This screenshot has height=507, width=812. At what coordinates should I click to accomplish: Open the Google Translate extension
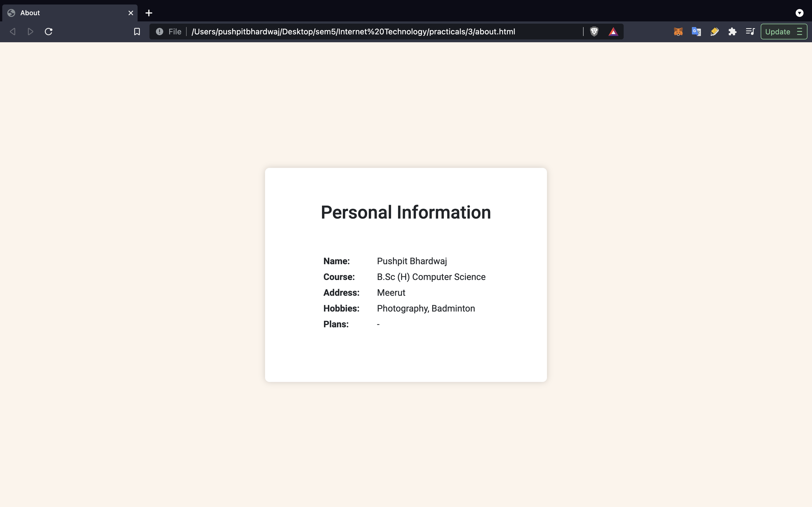point(696,32)
